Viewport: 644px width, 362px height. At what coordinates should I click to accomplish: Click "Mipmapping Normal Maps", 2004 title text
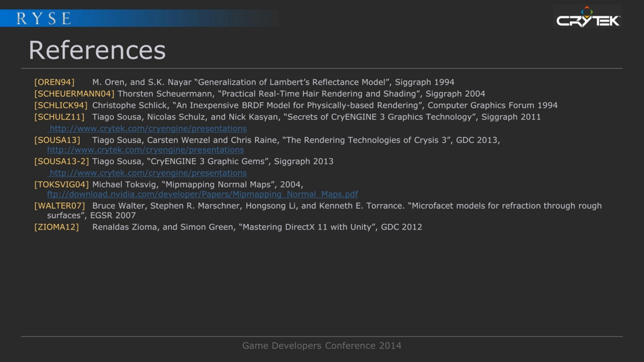(232, 184)
